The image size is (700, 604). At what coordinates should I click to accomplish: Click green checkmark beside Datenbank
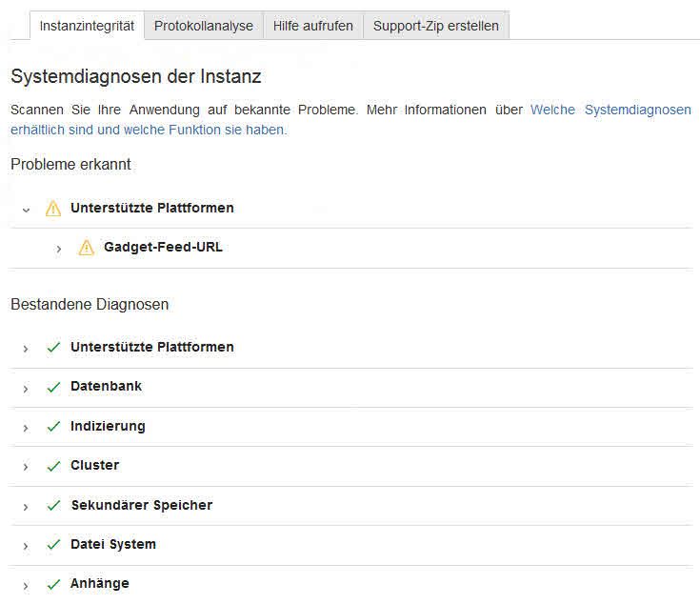(x=53, y=387)
